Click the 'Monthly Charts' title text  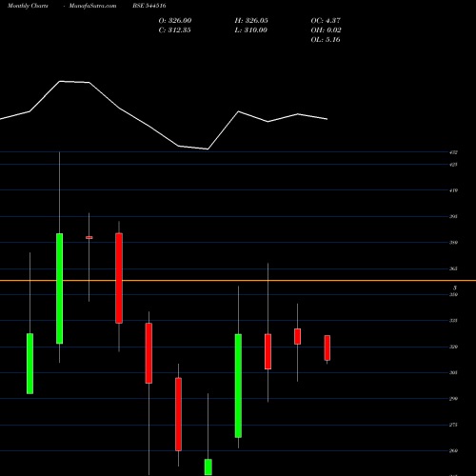[28, 6]
